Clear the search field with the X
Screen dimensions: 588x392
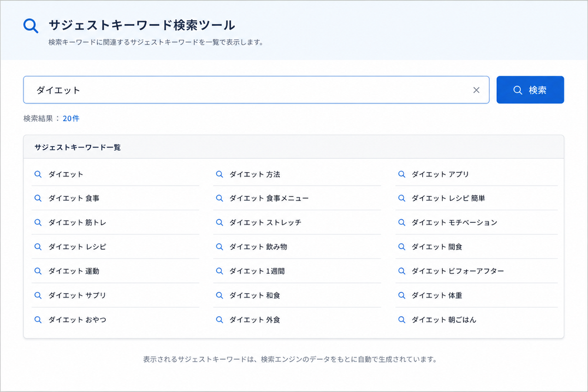point(476,90)
